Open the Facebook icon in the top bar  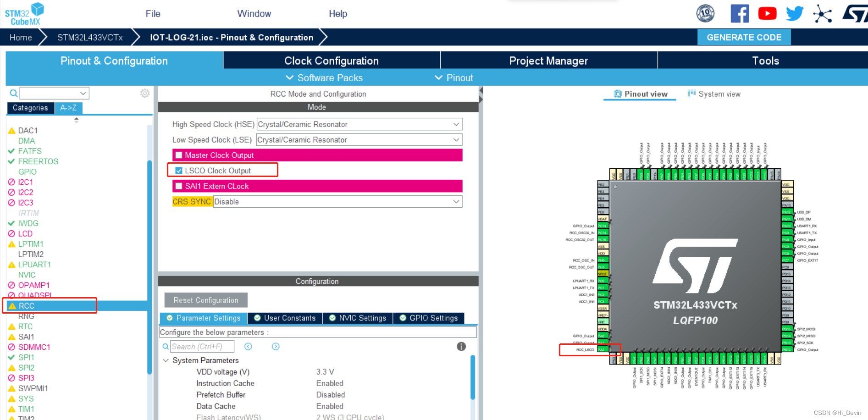click(740, 13)
